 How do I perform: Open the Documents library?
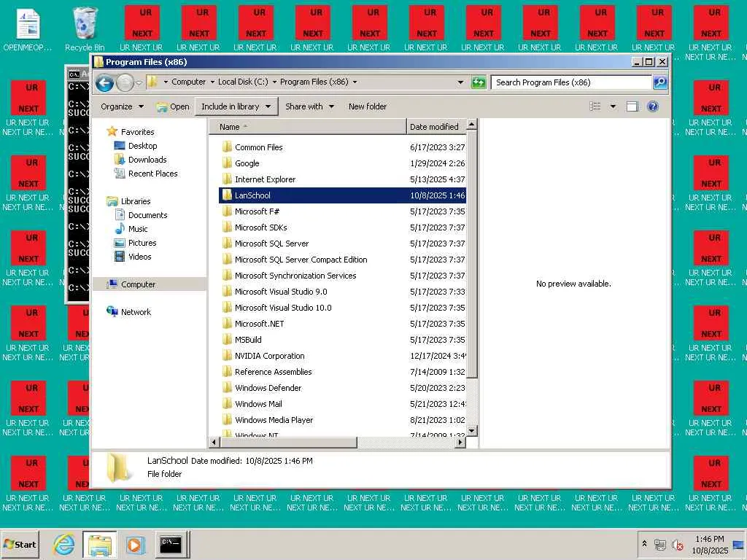tap(147, 215)
